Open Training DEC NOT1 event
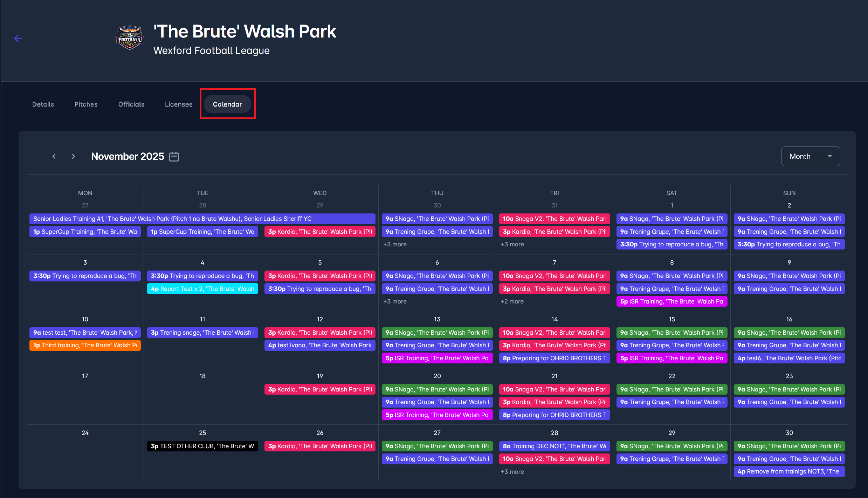Screen dimensions: 868x498 554,446
